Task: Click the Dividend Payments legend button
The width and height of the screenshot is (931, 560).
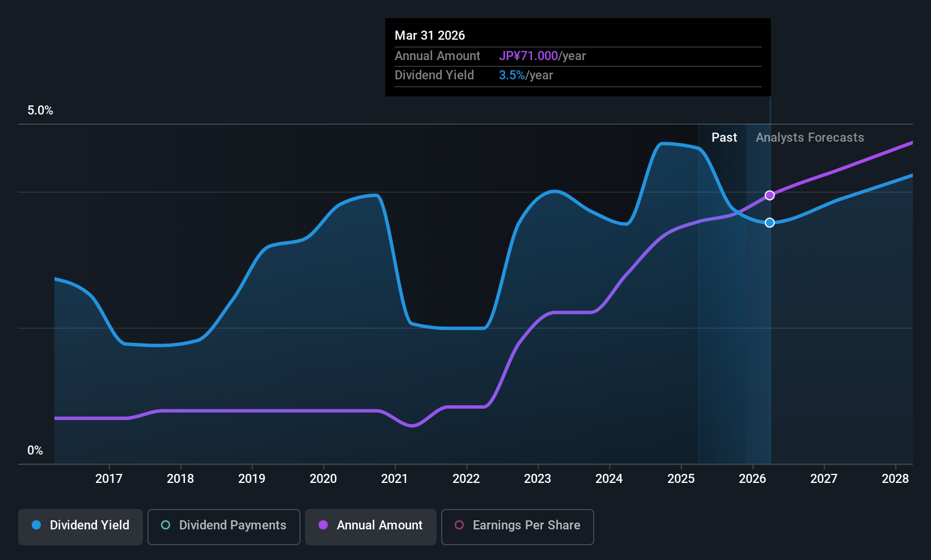Action: click(223, 525)
